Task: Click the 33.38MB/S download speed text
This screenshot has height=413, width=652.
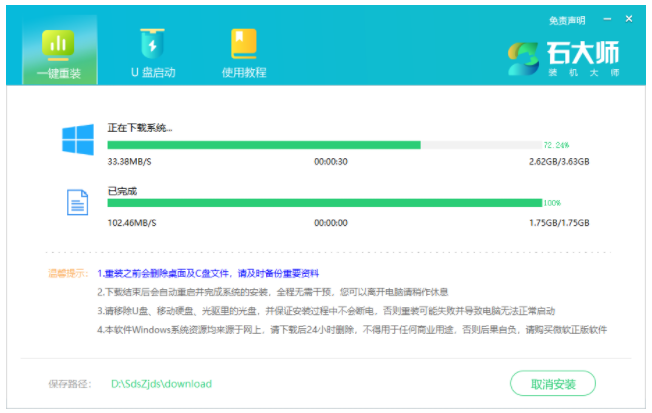Action: (x=128, y=160)
